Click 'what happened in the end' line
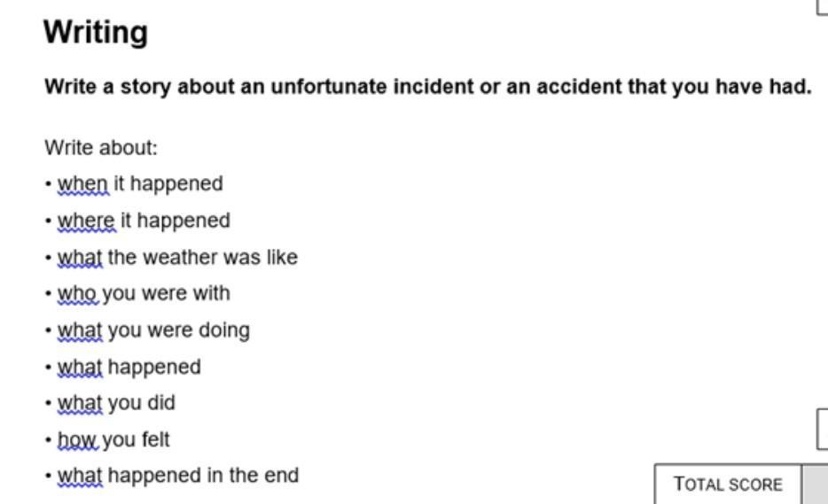The height and width of the screenshot is (504, 828). (x=177, y=476)
